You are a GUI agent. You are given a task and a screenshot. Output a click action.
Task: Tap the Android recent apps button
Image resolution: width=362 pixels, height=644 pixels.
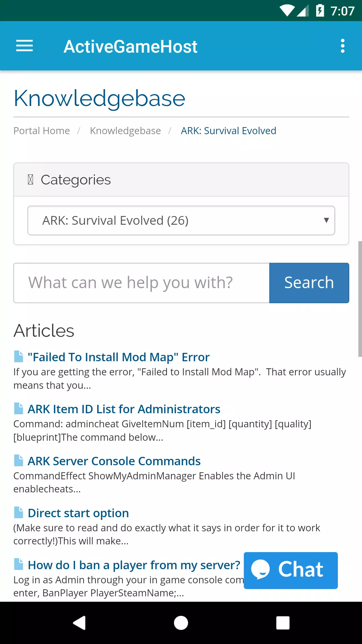[283, 623]
